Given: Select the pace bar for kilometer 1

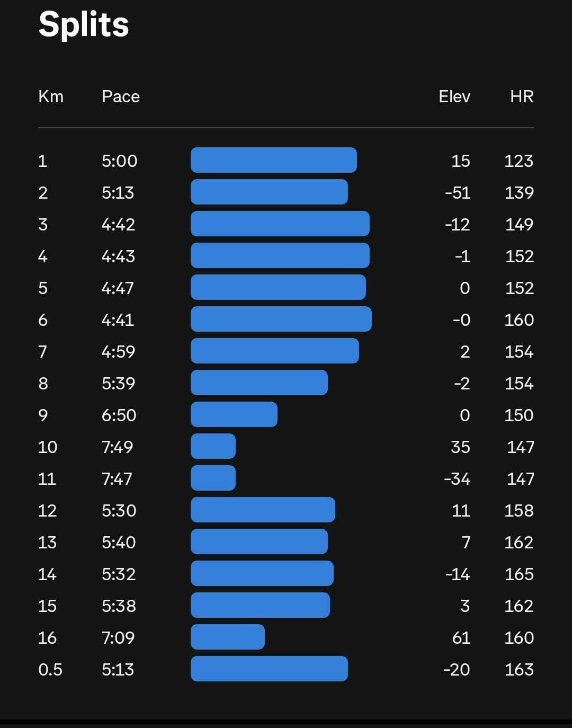Looking at the screenshot, I should [273, 160].
